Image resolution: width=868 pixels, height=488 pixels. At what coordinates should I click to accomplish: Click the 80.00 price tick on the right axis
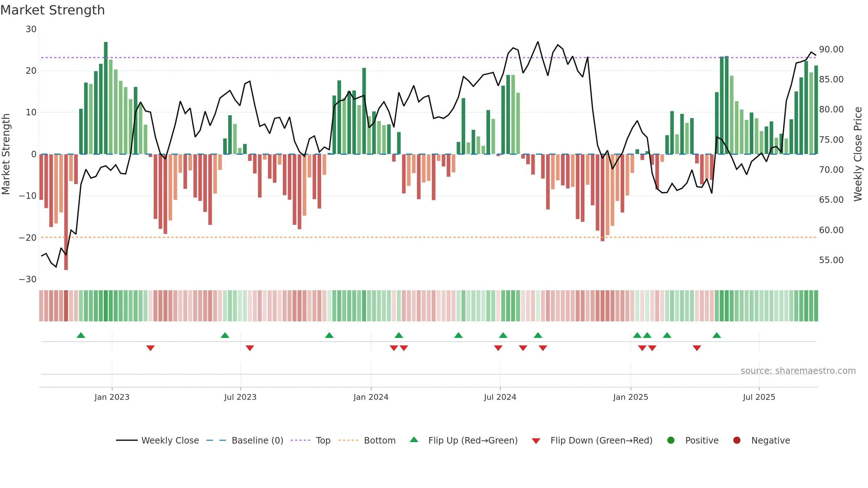click(x=831, y=110)
